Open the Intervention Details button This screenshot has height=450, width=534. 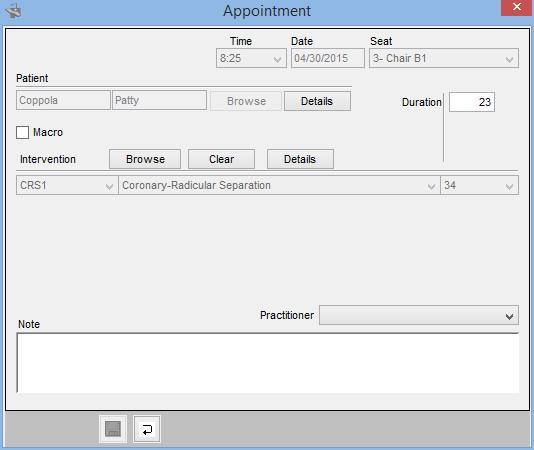[300, 159]
